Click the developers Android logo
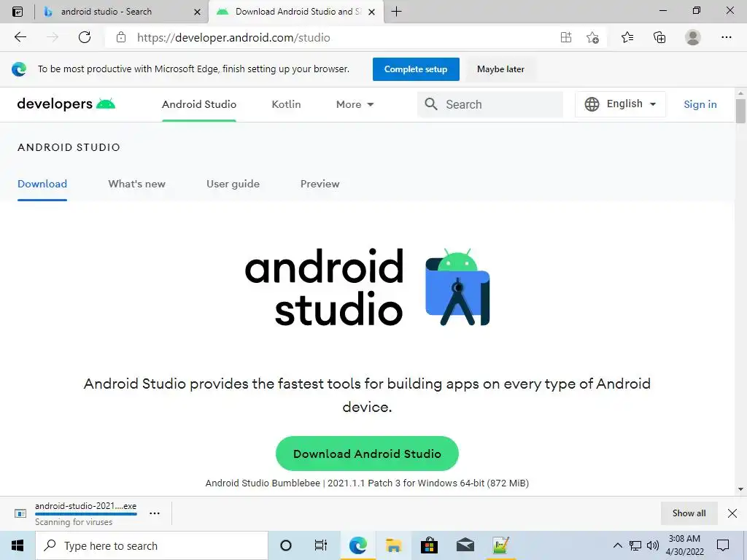This screenshot has width=747, height=560. (66, 104)
